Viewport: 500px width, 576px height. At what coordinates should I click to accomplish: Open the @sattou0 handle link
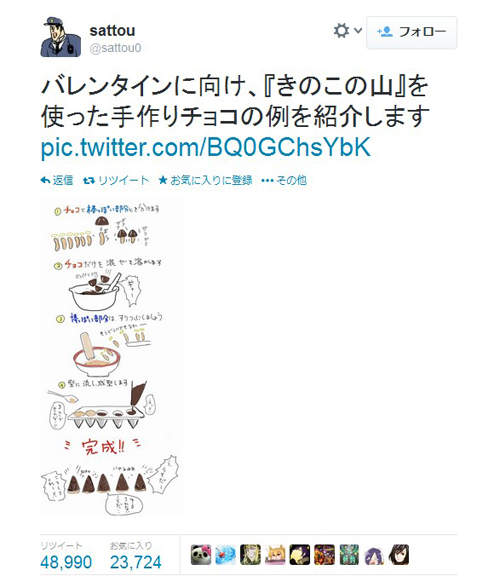(x=115, y=48)
